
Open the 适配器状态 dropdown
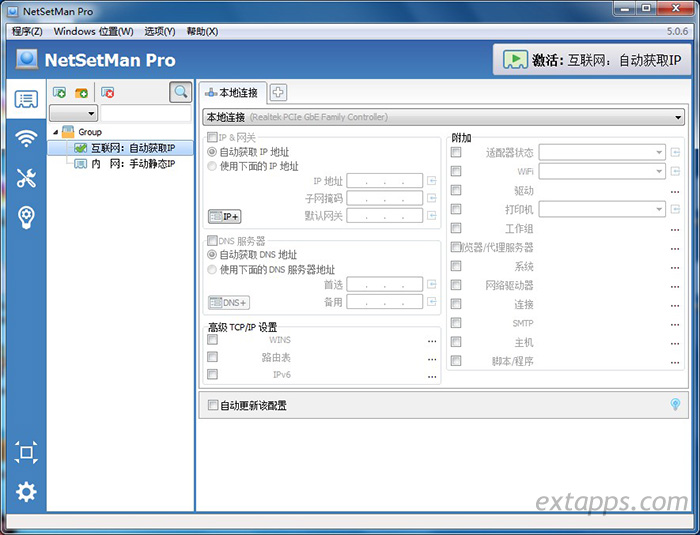point(602,152)
